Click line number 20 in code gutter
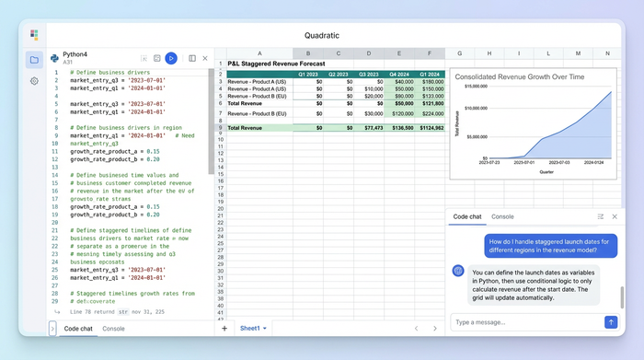The image size is (644, 360). [x=54, y=222]
